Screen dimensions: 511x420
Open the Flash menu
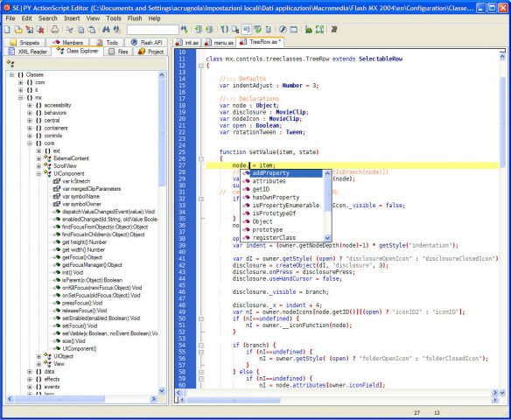pos(135,18)
